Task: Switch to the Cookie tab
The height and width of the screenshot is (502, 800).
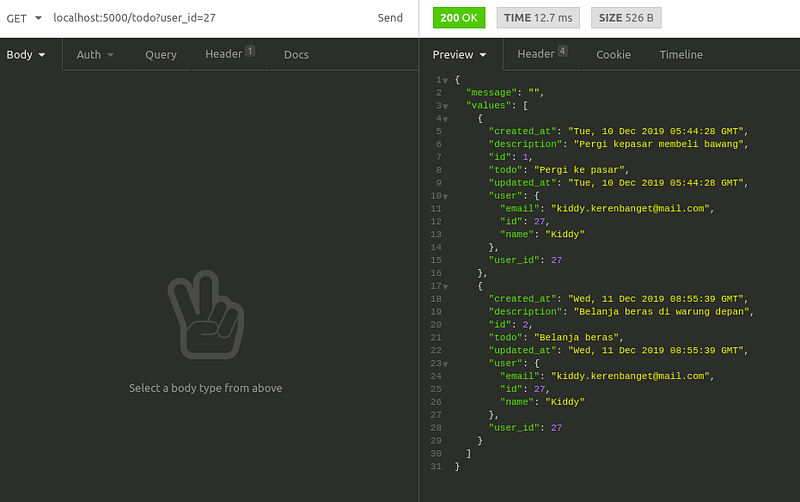Action: coord(613,55)
